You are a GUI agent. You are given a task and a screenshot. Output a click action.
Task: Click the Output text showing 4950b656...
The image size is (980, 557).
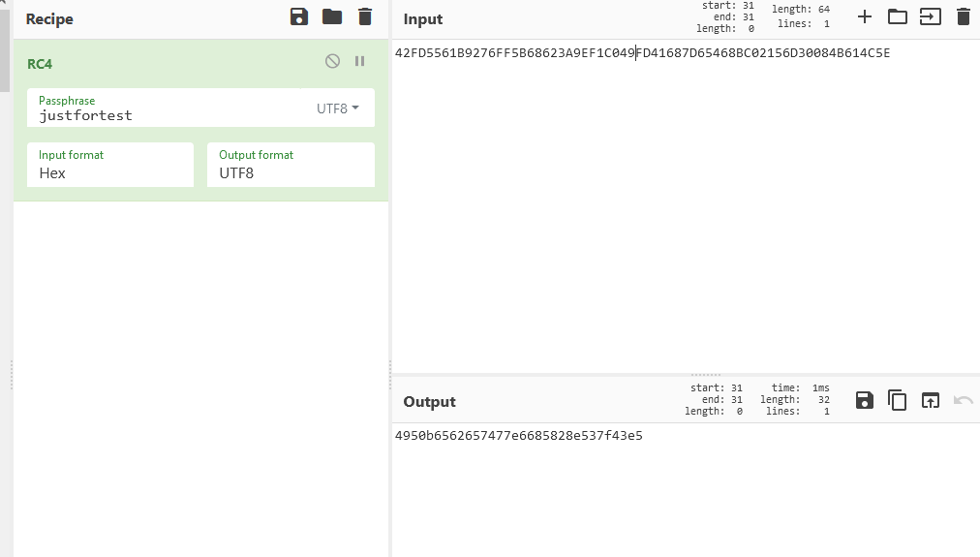(518, 436)
